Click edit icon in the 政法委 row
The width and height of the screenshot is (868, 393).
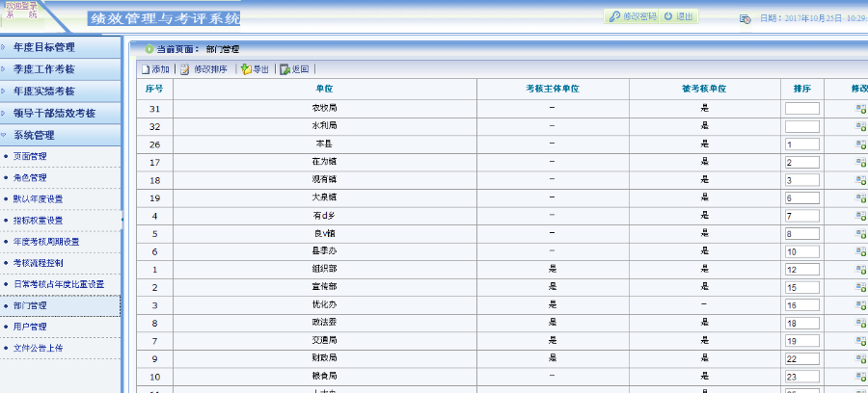coord(860,323)
